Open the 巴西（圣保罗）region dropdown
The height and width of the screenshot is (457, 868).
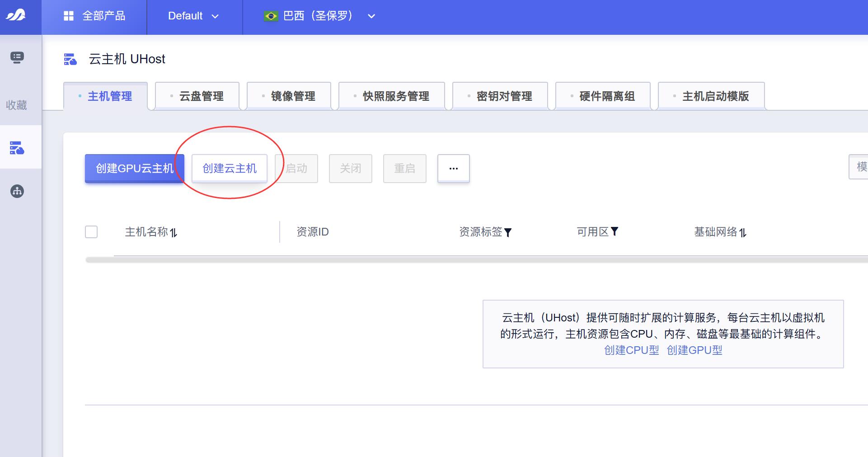320,16
